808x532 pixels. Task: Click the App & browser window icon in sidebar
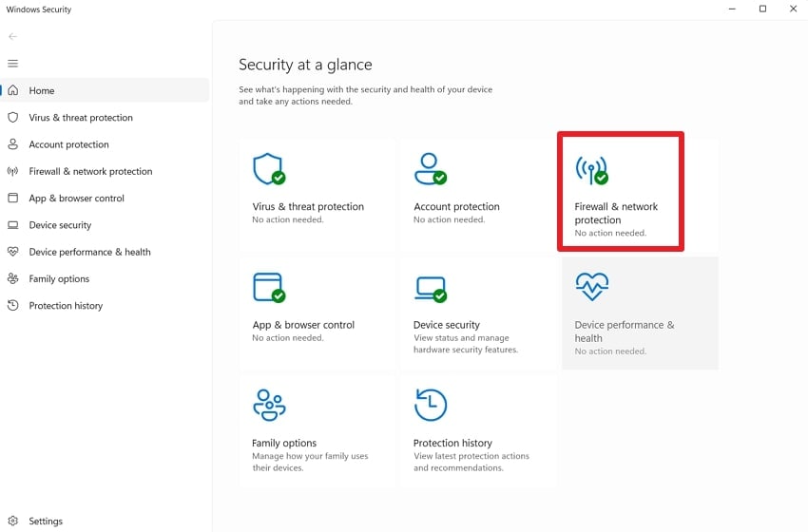13,198
